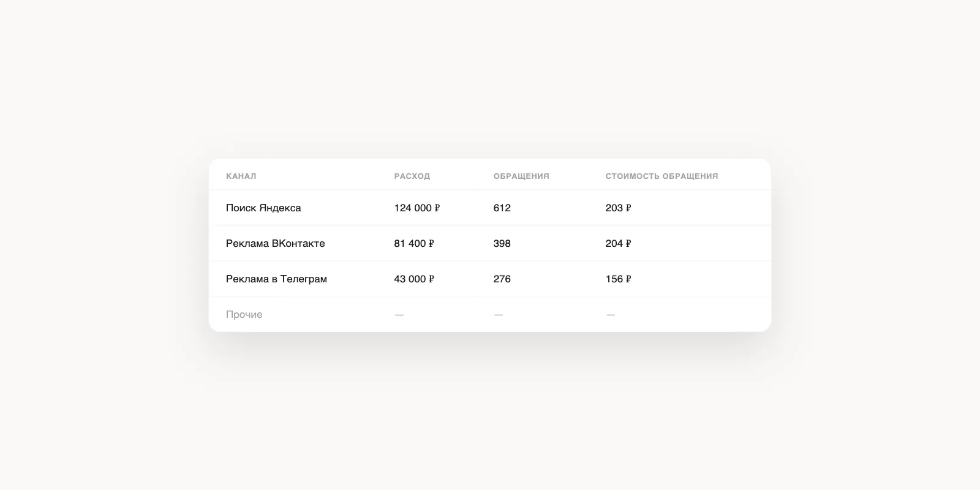
Task: Click the 398 requests value
Action: (x=502, y=244)
